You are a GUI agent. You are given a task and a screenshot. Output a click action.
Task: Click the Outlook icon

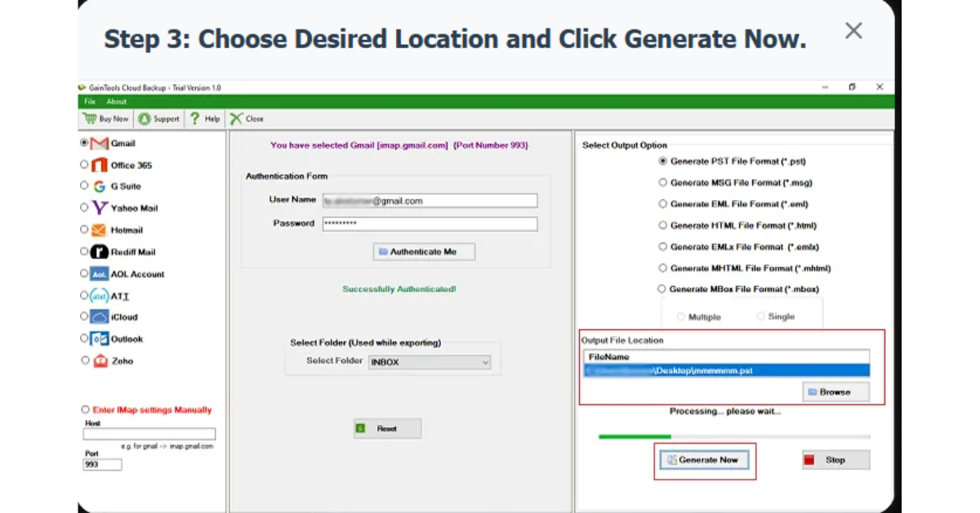pyautogui.click(x=100, y=339)
